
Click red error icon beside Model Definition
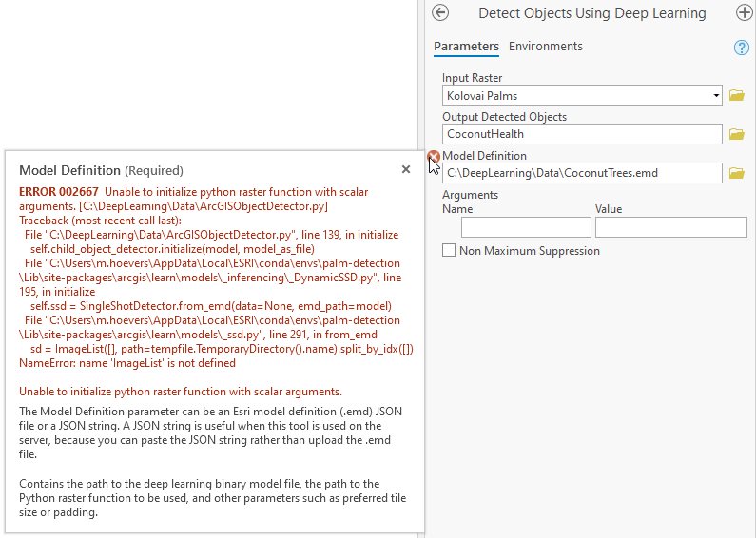pos(433,156)
